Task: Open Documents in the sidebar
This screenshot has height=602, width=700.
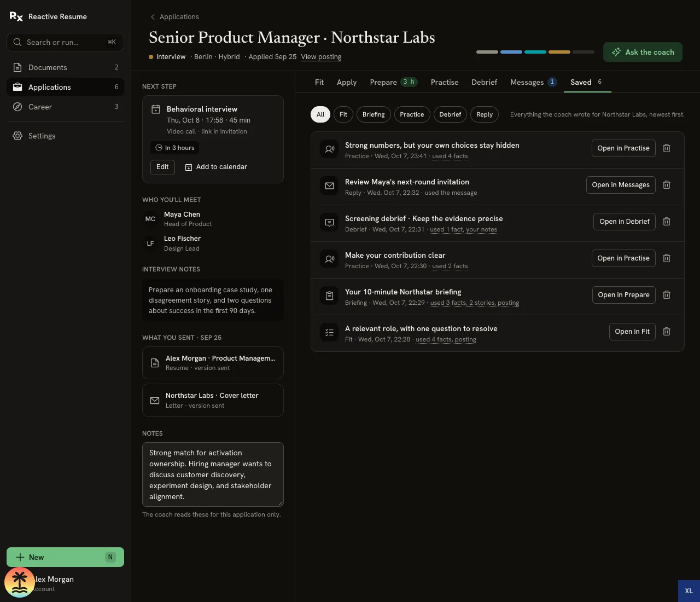Action: click(65, 67)
